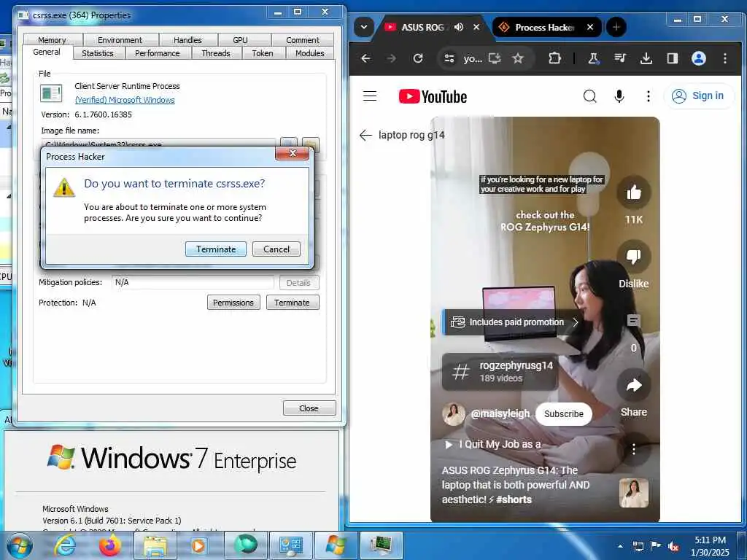This screenshot has width=747, height=560.
Task: Confirm Terminate in Process Hacker dialog
Action: click(x=215, y=249)
